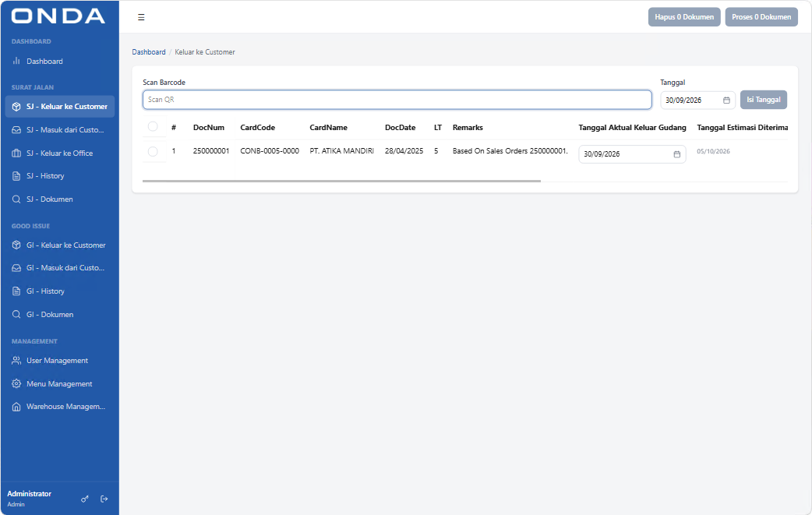Image resolution: width=812 pixels, height=515 pixels.
Task: Follow the Dashboard breadcrumb link
Action: point(149,51)
